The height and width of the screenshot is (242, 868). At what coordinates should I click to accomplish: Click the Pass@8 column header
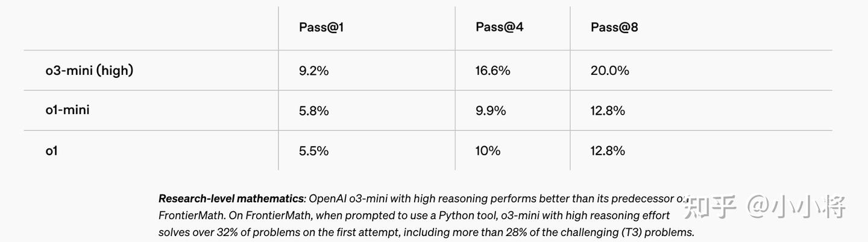[614, 27]
